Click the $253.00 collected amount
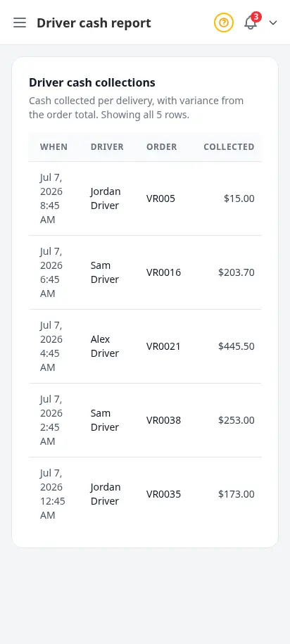 pos(237,421)
